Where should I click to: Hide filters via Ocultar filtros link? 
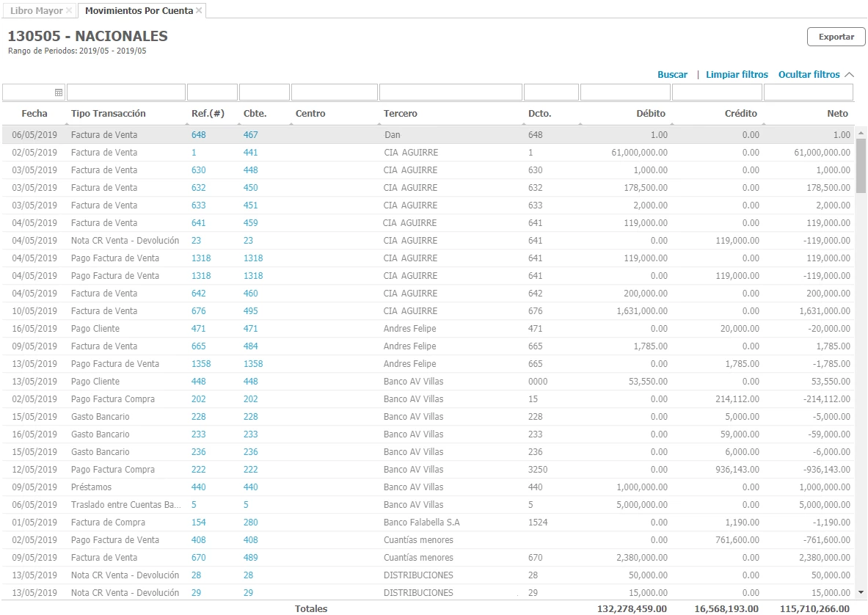pos(809,75)
